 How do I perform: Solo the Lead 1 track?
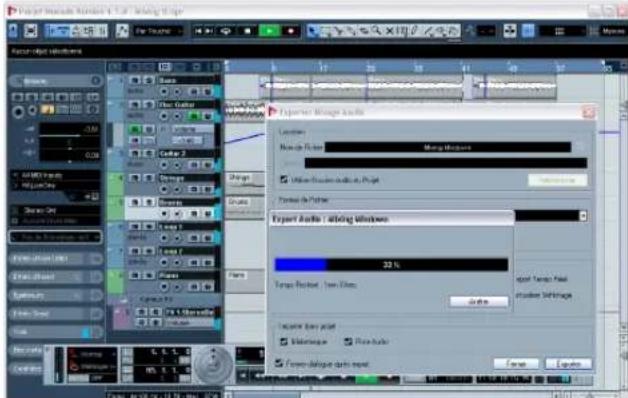tap(149, 227)
